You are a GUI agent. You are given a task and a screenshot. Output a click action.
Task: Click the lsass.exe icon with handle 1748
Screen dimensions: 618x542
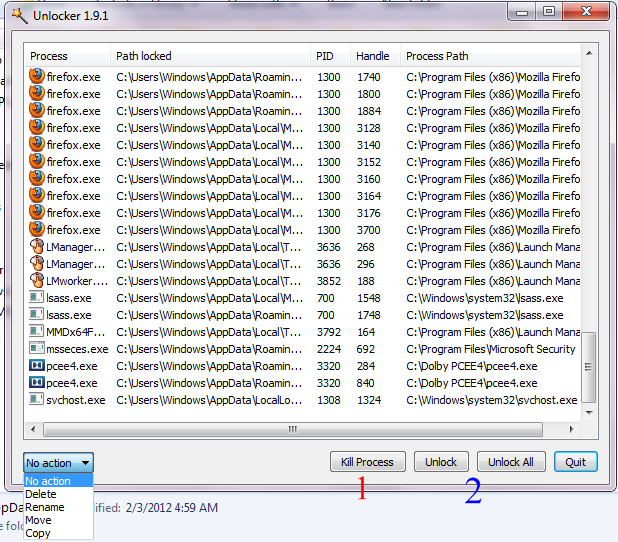click(x=36, y=314)
